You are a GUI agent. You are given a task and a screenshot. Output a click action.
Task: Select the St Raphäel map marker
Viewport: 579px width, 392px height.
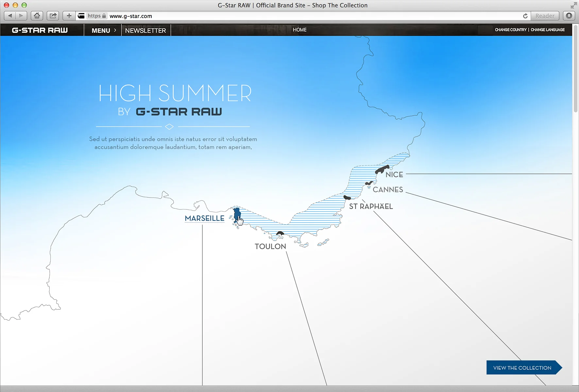coord(347,197)
